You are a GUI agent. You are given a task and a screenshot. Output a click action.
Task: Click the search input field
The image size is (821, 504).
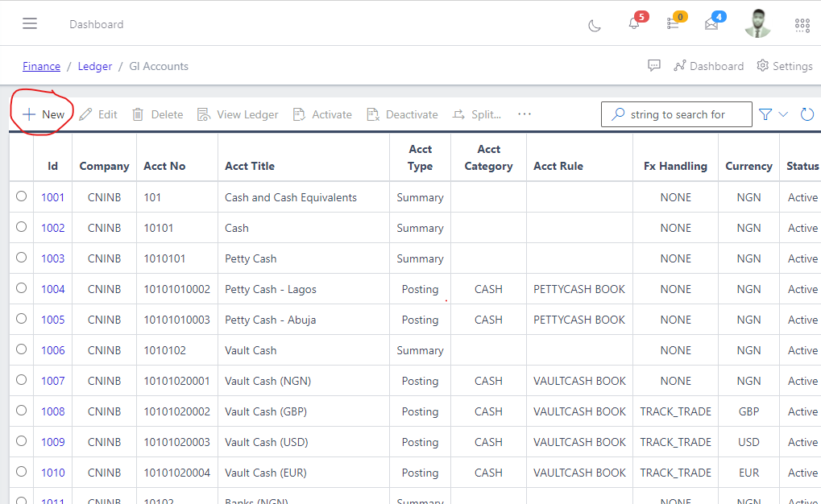[685, 114]
